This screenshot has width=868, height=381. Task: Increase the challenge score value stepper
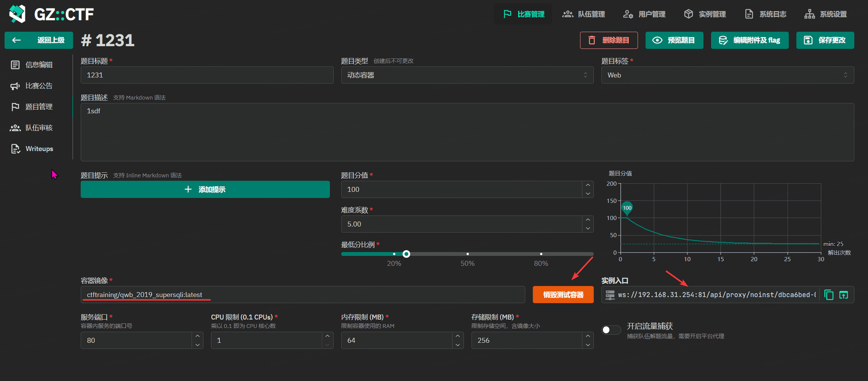coord(588,185)
